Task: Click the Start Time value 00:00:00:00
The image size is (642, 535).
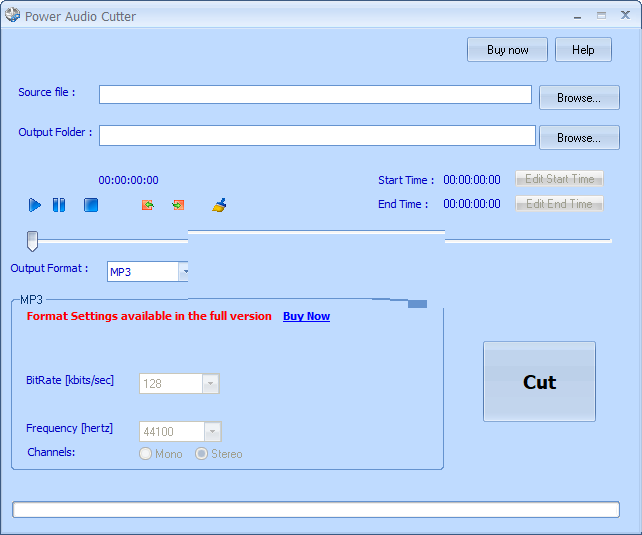Action: point(472,180)
